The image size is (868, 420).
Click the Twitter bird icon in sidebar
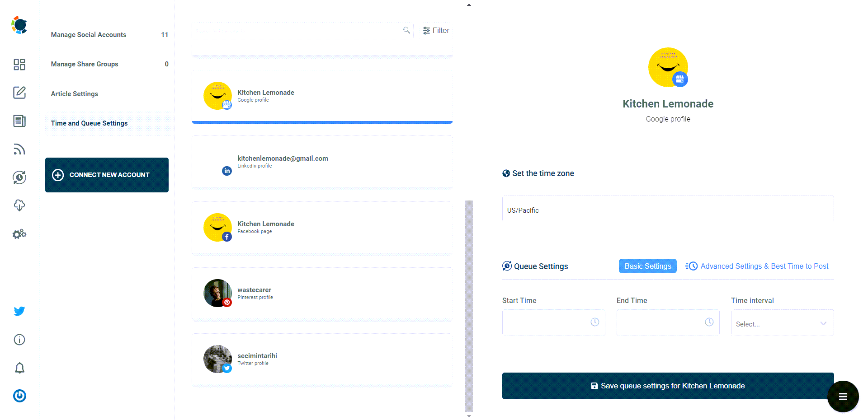[x=19, y=311]
